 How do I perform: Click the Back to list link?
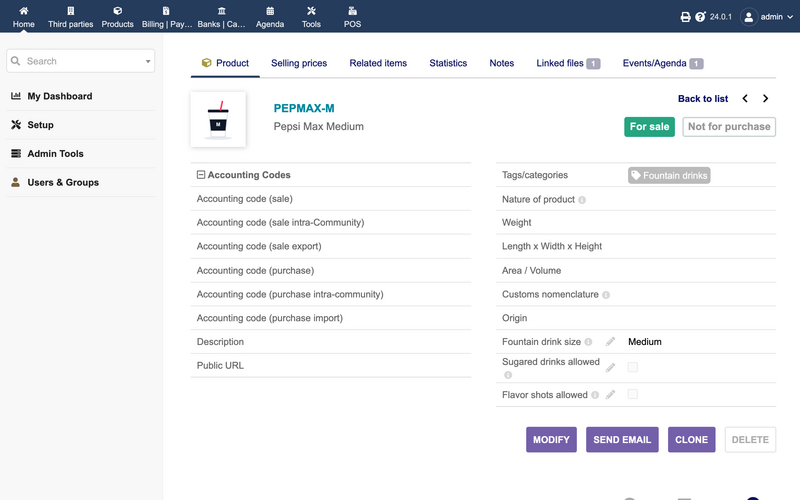tap(703, 98)
